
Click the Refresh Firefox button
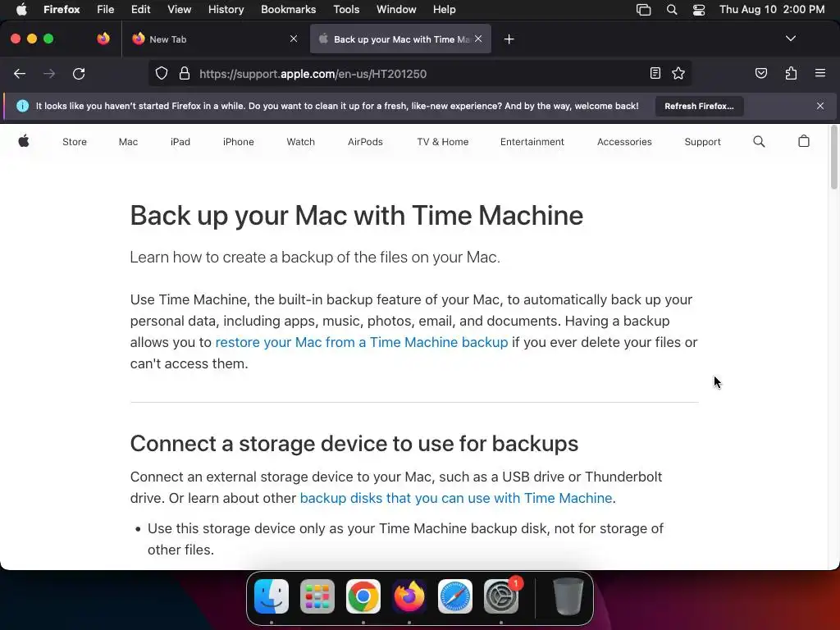tap(699, 106)
